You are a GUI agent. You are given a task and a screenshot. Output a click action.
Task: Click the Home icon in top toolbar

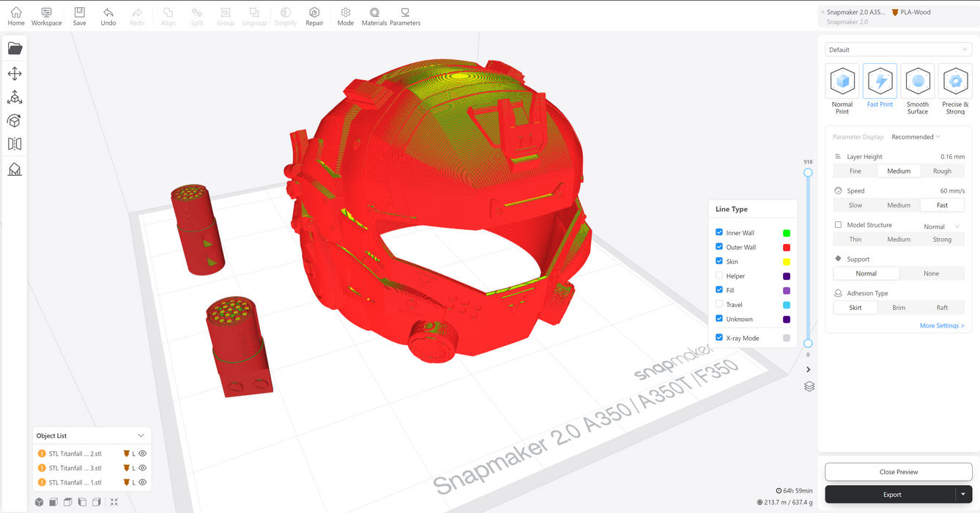(16, 16)
